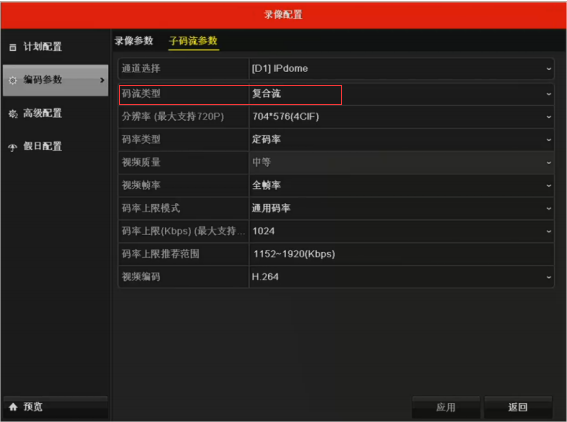Open the 码率上限 dropdown showing 1024
This screenshot has height=422, width=567.
[x=401, y=231]
